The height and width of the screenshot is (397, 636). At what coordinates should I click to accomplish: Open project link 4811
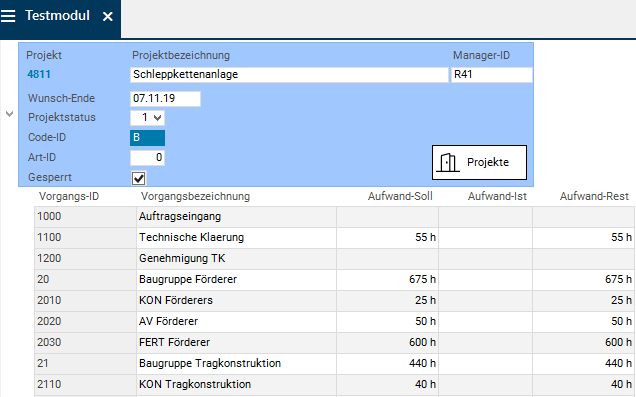click(39, 74)
